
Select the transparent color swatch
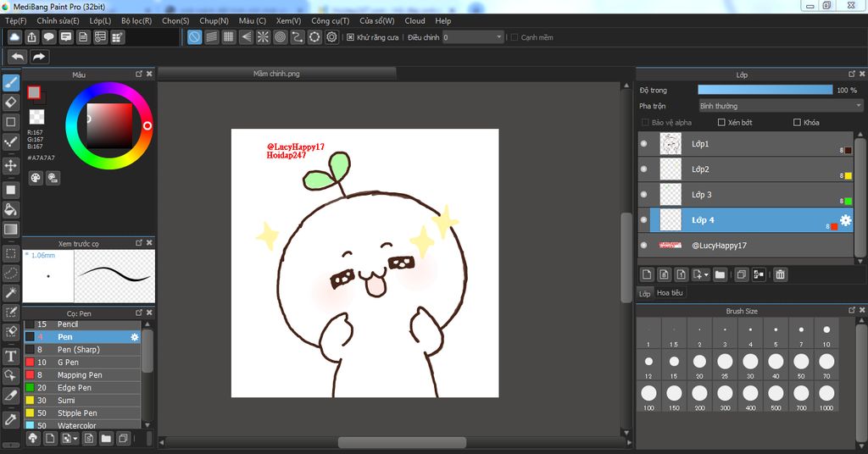[36, 117]
